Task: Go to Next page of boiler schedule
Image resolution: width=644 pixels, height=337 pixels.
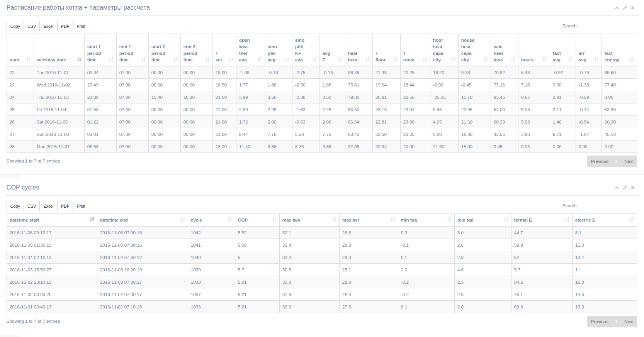Action: click(629, 161)
